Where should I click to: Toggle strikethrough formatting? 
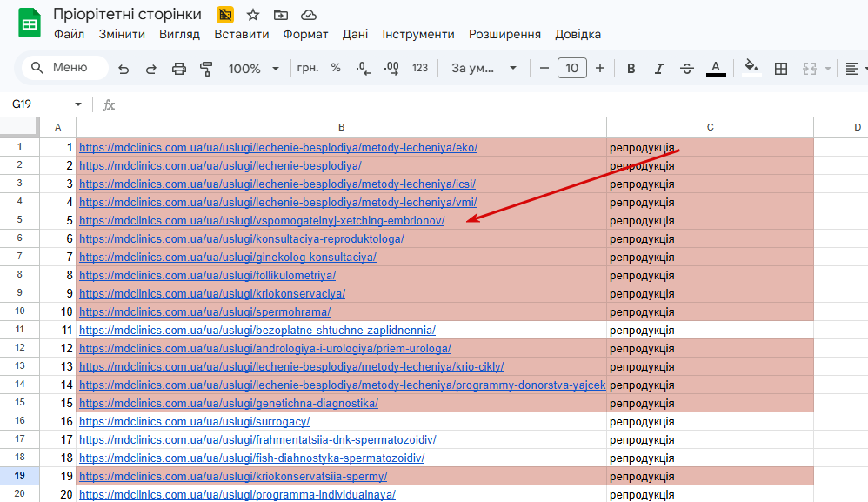687,68
